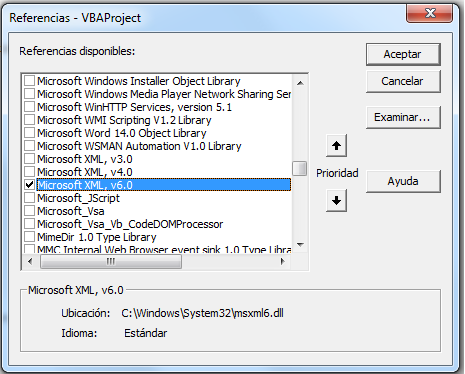The width and height of the screenshot is (465, 374).
Task: Move reference up with Prioridad up arrow
Action: 336,145
